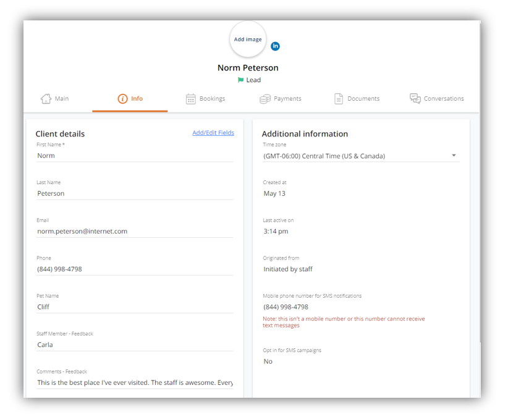508x420 pixels.
Task: Click the Conversations chat bubbles icon
Action: click(x=415, y=98)
